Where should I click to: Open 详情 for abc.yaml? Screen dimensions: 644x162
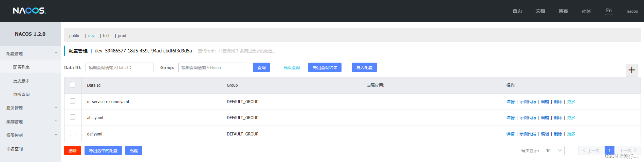tap(511, 118)
